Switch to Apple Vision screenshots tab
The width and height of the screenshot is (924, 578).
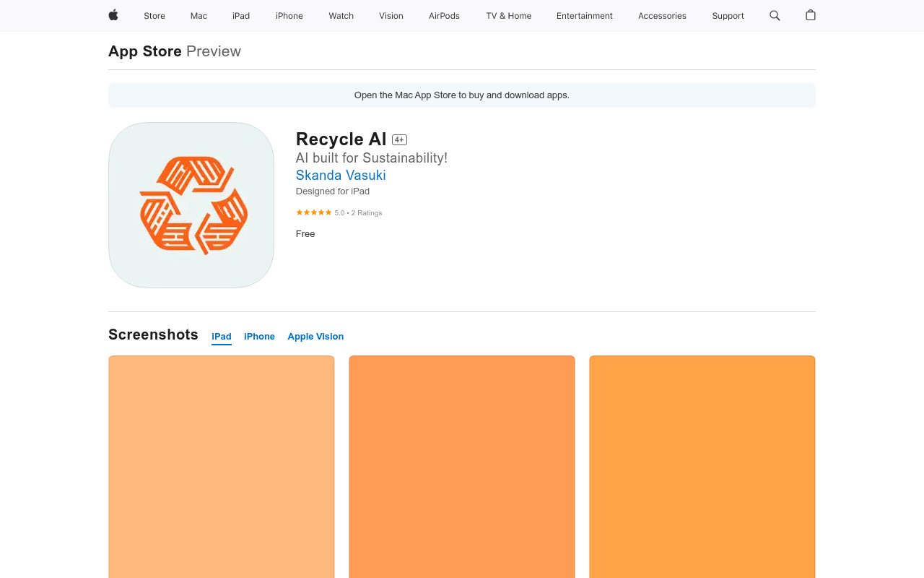click(315, 337)
